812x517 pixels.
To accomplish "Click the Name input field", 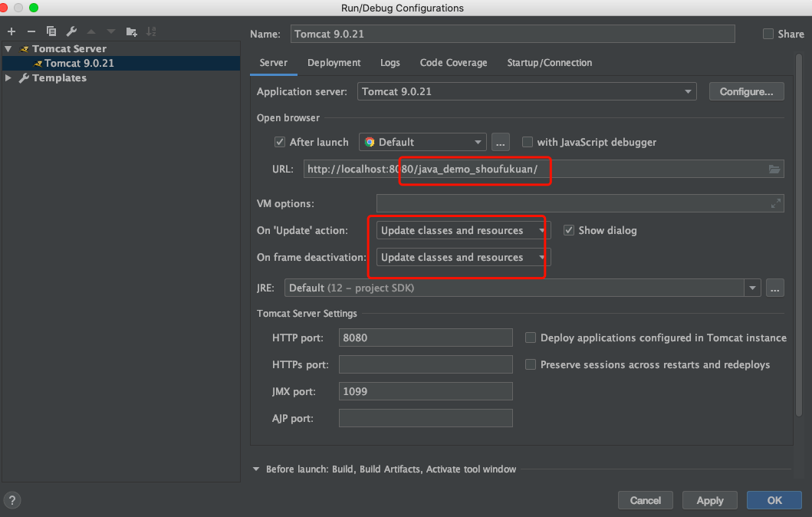I will [513, 34].
